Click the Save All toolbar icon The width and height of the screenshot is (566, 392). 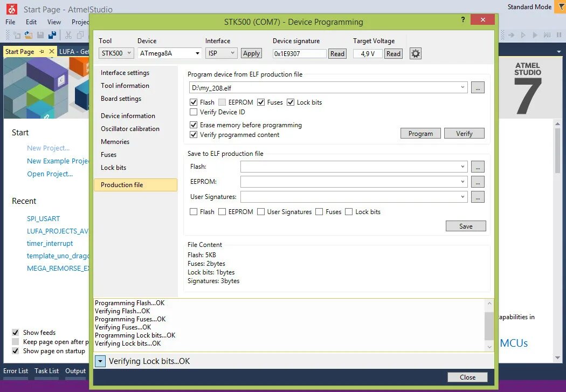pos(52,35)
